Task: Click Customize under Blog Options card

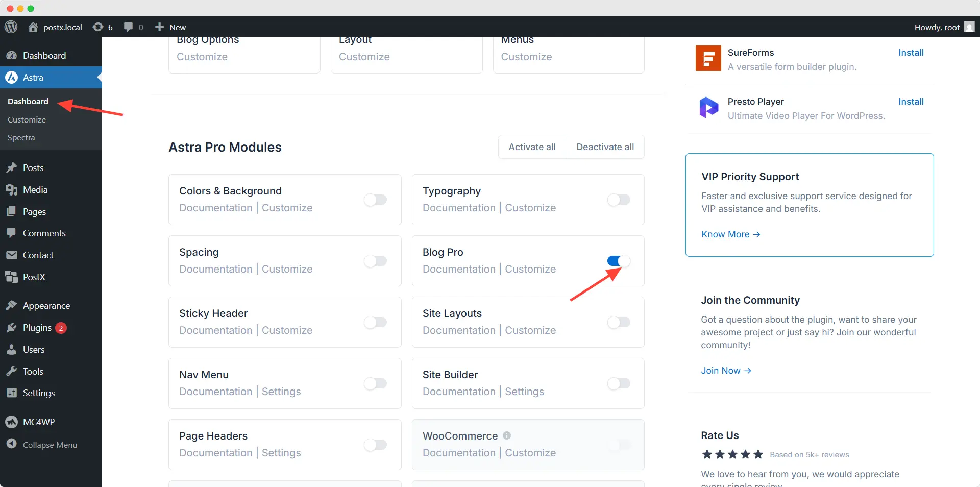Action: click(202, 57)
